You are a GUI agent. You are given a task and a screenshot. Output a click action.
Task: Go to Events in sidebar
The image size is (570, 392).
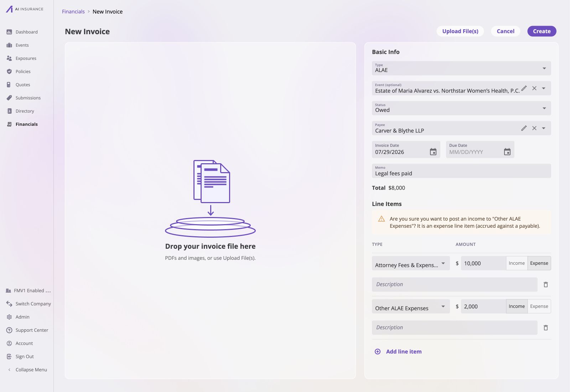coord(22,45)
